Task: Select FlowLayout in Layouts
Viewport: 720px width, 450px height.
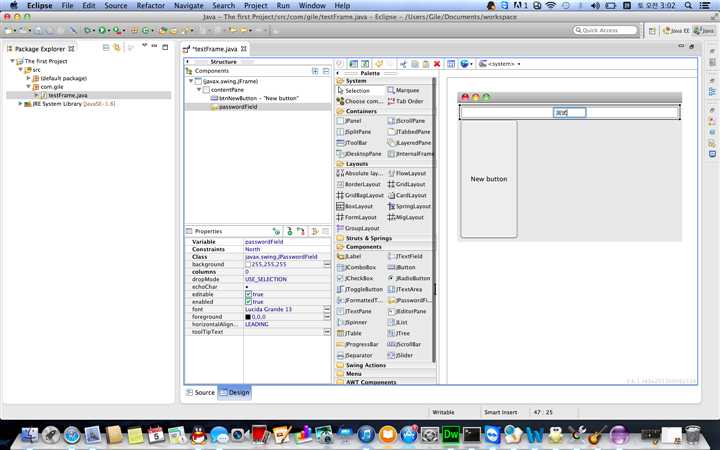Action: click(407, 174)
